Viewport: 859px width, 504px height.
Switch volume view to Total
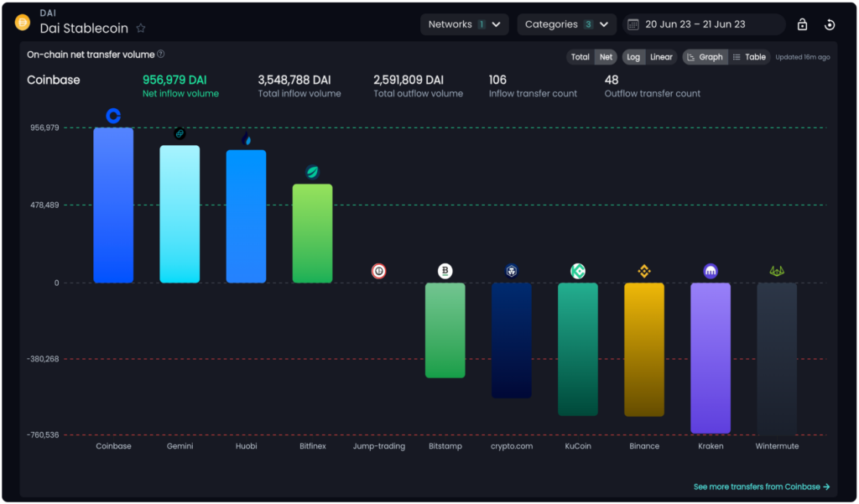(580, 57)
